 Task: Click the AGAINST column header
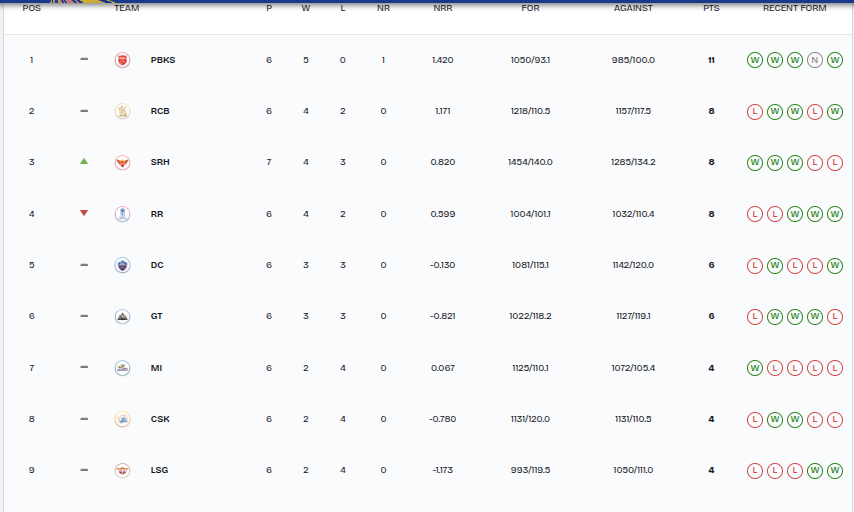pyautogui.click(x=633, y=8)
